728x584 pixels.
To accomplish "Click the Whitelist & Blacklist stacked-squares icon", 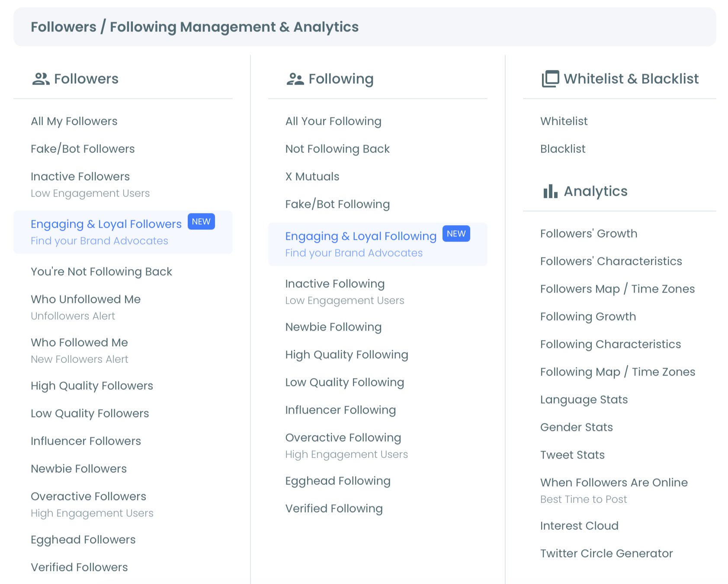I will (550, 78).
